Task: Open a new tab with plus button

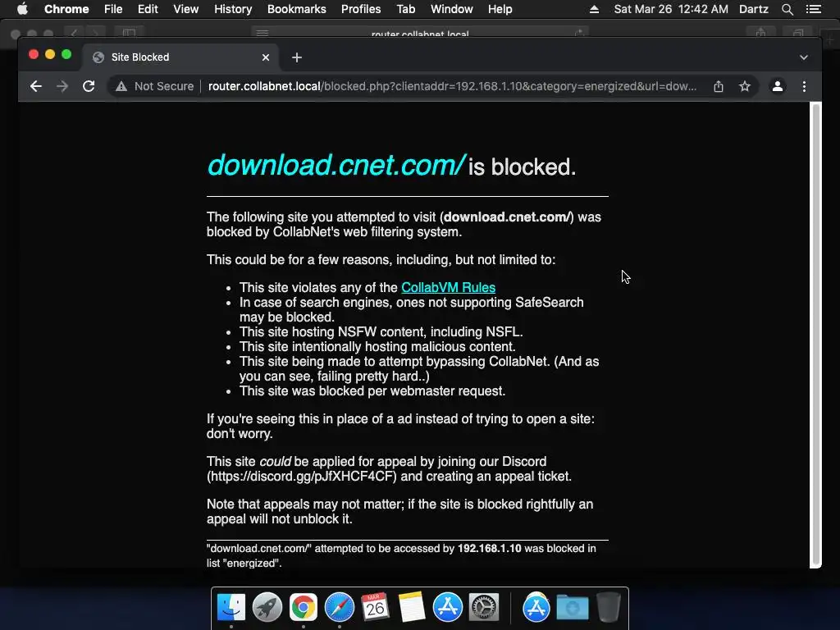Action: [x=297, y=57]
